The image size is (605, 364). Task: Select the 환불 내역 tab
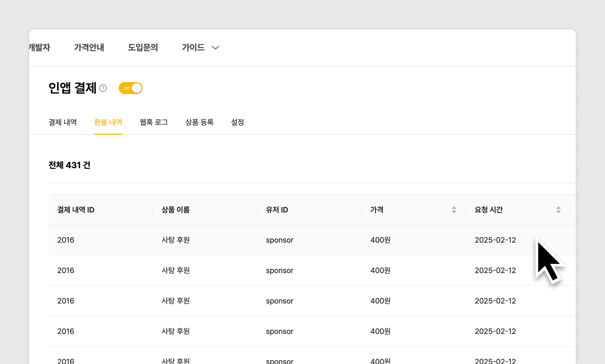coord(108,122)
